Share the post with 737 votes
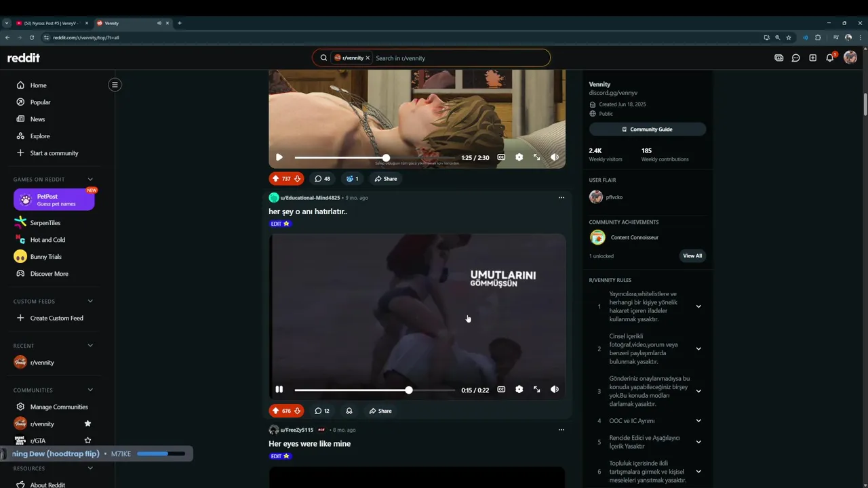 click(385, 179)
